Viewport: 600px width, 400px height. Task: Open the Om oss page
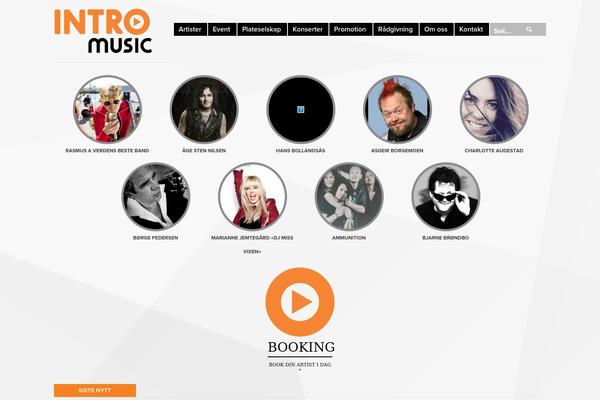(x=436, y=29)
